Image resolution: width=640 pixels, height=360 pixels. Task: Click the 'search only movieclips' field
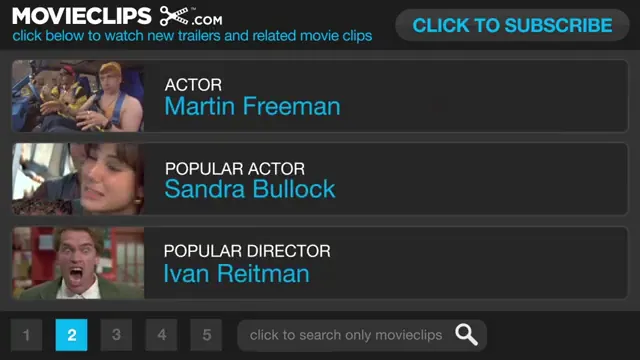click(x=362, y=335)
